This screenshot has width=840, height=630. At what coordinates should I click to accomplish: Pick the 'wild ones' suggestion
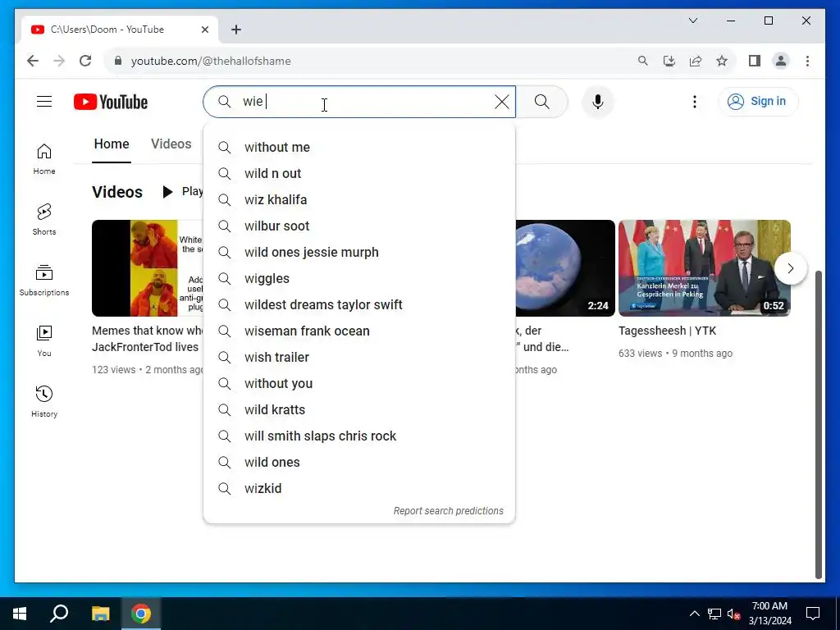tap(359, 463)
